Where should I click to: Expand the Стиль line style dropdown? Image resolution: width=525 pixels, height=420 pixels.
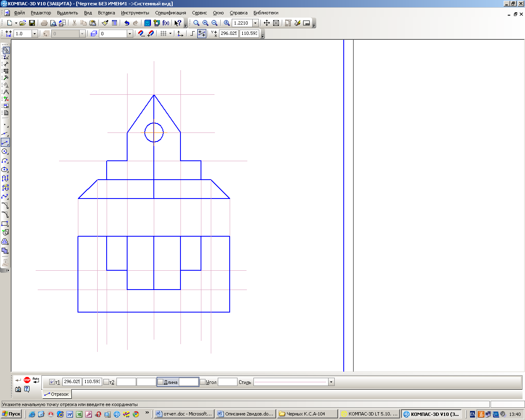point(331,382)
